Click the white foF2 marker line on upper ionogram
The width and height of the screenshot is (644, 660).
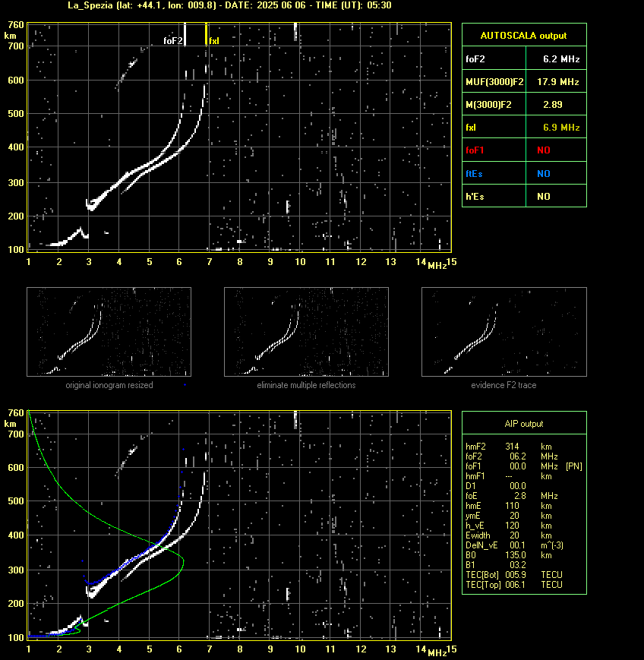pyautogui.click(x=185, y=34)
